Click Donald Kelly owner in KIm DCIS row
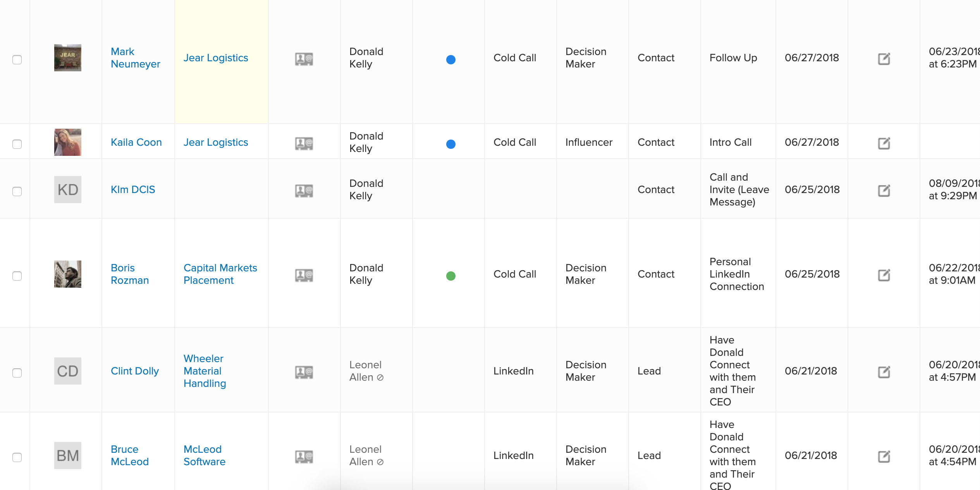980x490 pixels. (366, 190)
